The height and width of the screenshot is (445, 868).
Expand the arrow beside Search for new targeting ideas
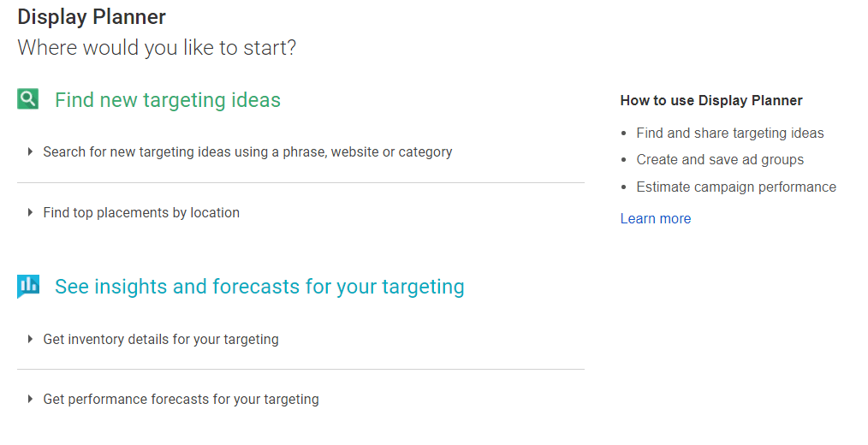point(31,151)
